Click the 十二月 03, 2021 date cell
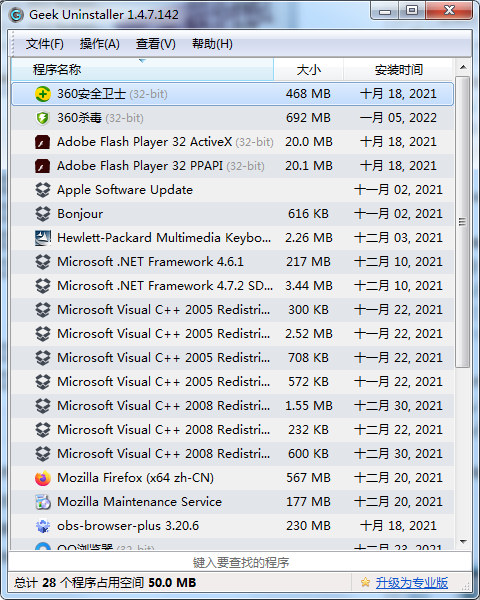Image resolution: width=480 pixels, height=600 pixels. (398, 238)
